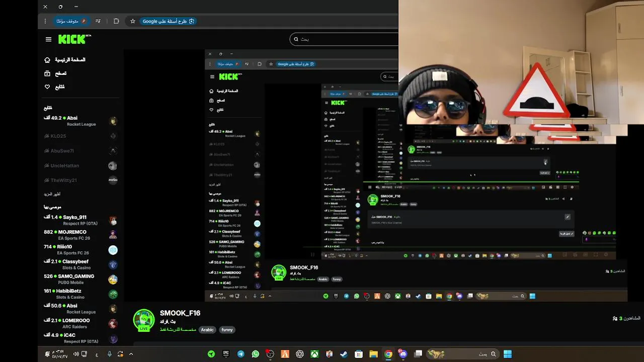This screenshot has height=362, width=644.
Task: Click SAMO_GAMING's avatar
Action: pyautogui.click(x=113, y=280)
